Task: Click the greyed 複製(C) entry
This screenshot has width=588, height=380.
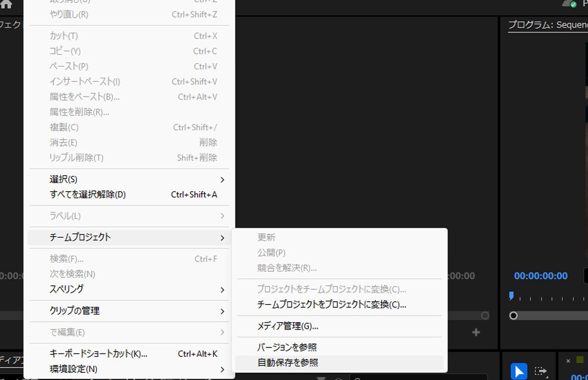Action: pos(129,127)
